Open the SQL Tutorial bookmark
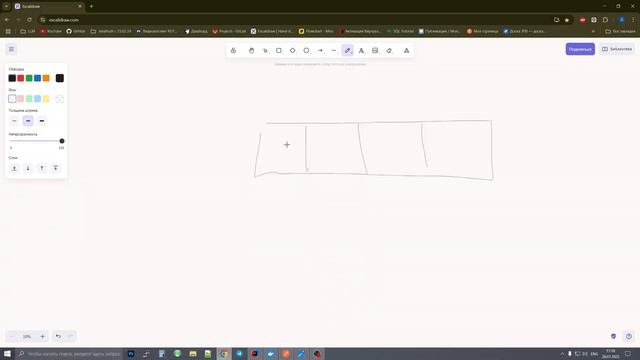This screenshot has height=360, width=640. point(400,31)
